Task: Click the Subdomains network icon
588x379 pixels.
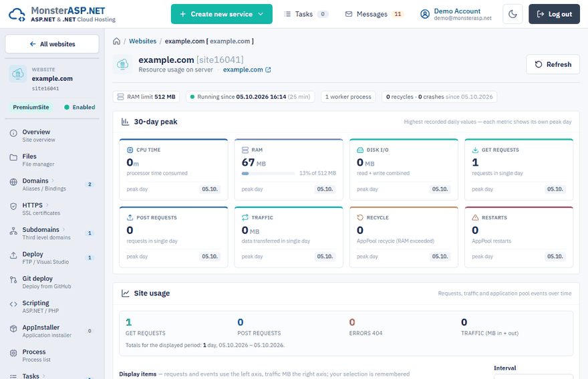Action: click(13, 231)
